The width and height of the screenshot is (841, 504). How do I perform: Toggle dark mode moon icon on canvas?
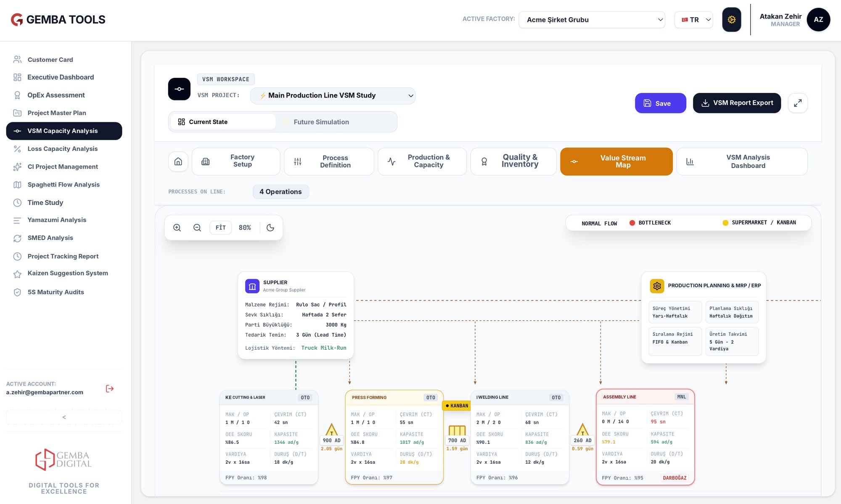[270, 227]
